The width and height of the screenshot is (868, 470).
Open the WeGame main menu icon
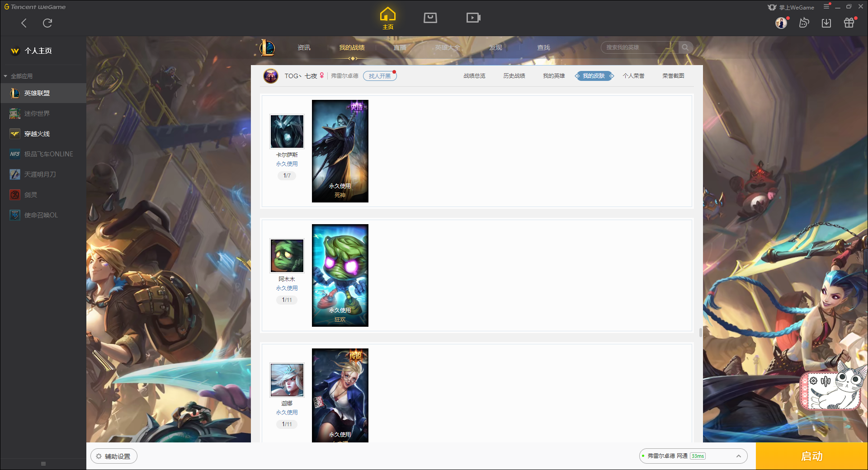826,6
